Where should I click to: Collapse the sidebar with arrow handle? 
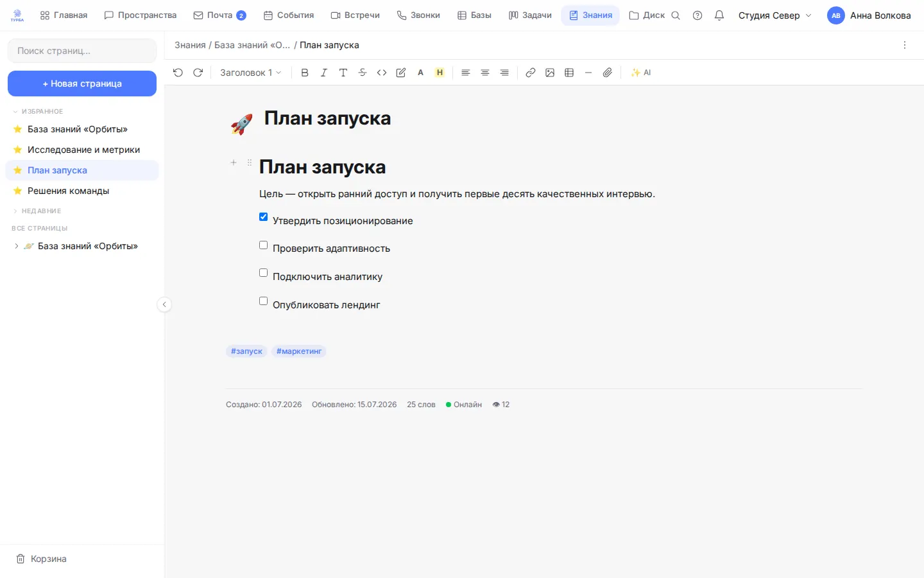pyautogui.click(x=164, y=304)
